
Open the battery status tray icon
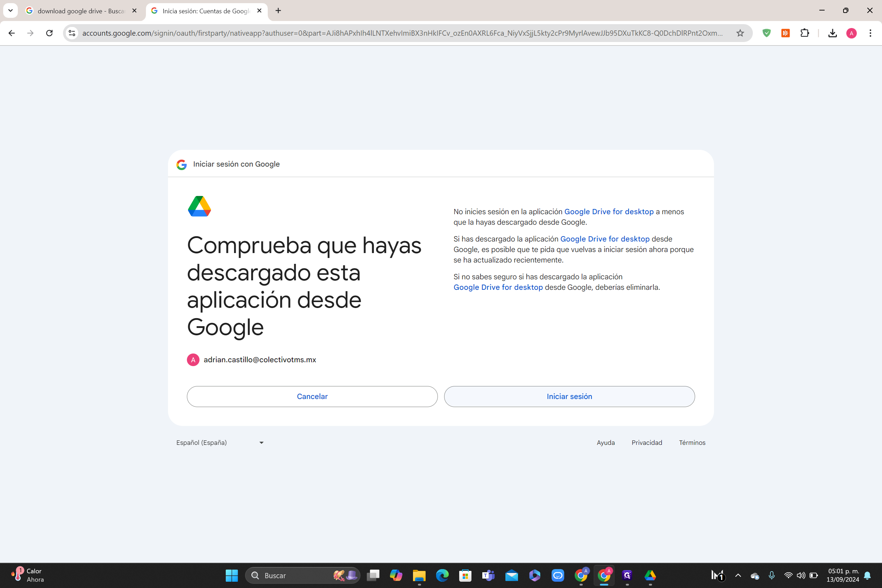(813, 575)
